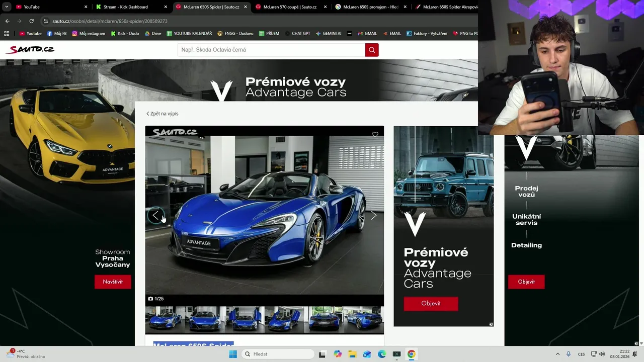Open site info icon in address bar
This screenshot has width=644, height=362.
[x=46, y=21]
